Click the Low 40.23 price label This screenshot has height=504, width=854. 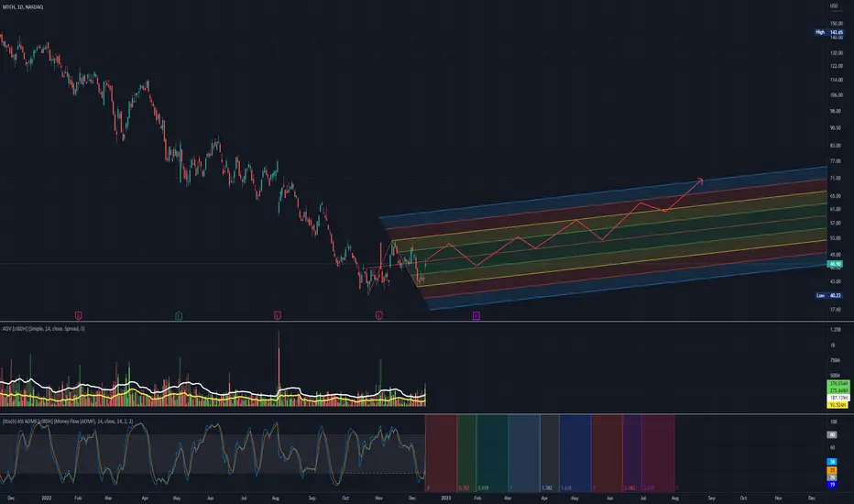click(x=829, y=295)
